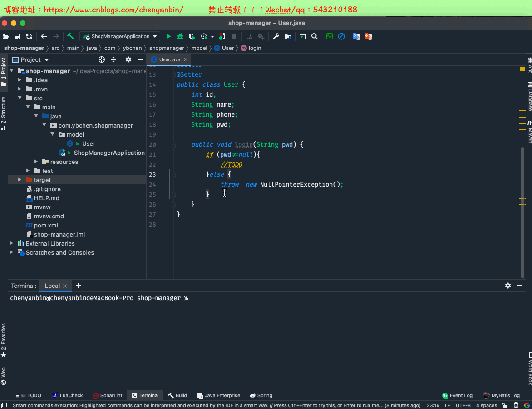Screen dimensions: 532x409
Task: Open the SonarLint tool window tab
Action: [x=107, y=395]
